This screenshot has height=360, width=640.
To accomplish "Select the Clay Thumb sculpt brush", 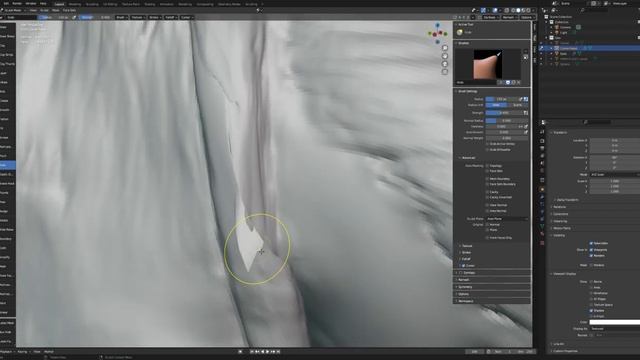I will click(x=7, y=64).
